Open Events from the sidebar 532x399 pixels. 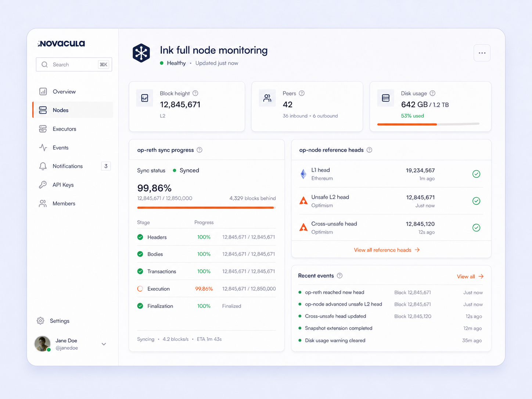(x=73, y=148)
